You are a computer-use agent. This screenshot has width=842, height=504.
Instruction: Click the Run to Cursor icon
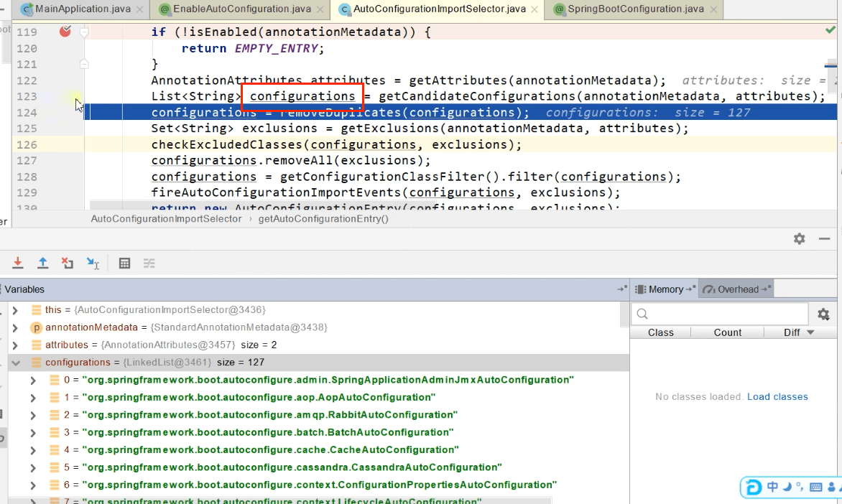pyautogui.click(x=93, y=263)
